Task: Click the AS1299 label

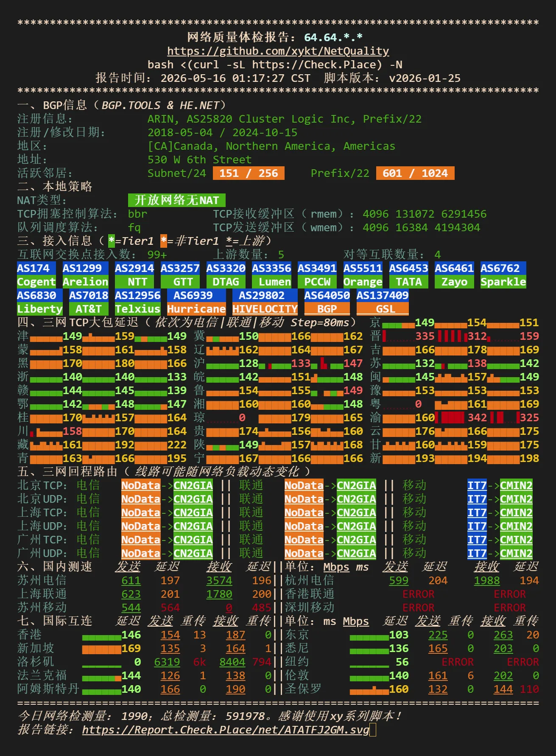Action: (x=85, y=268)
